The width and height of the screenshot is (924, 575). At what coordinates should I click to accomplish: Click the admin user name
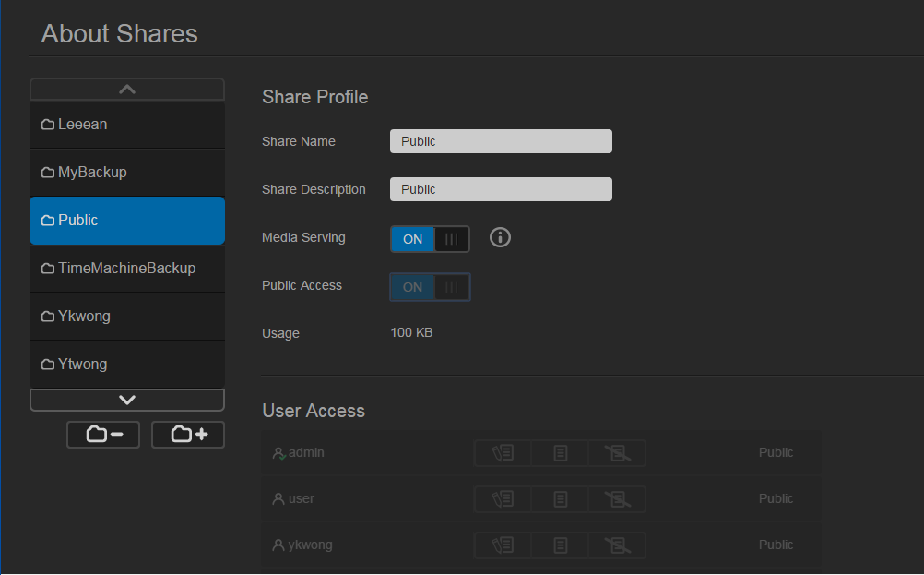(306, 453)
